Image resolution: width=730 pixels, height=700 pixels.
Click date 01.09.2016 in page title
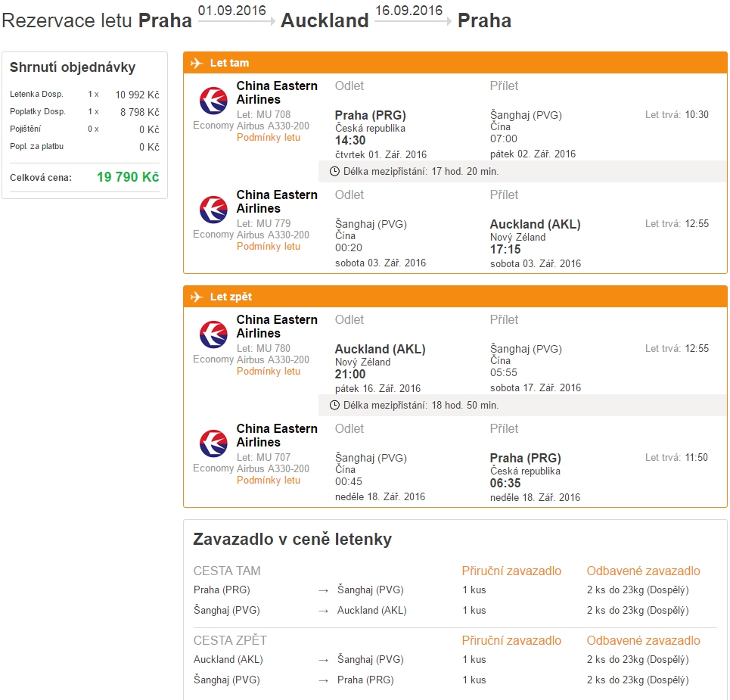pyautogui.click(x=231, y=11)
